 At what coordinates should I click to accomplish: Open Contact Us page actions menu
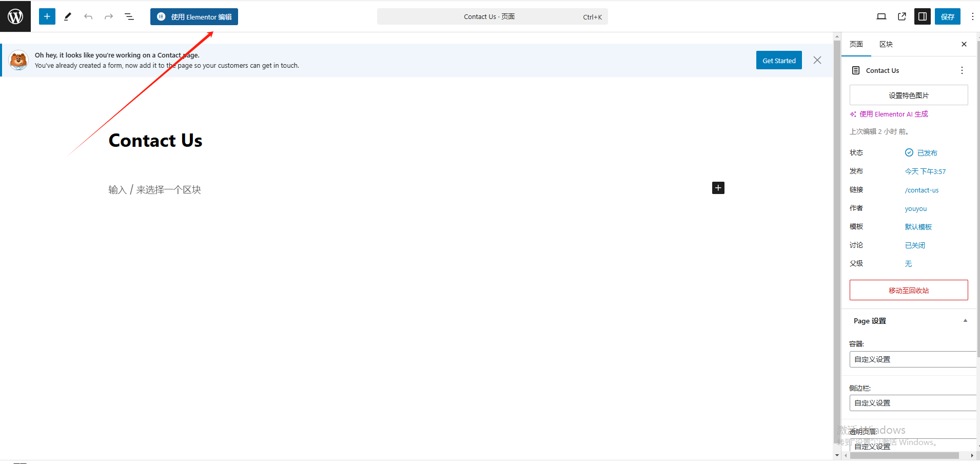(x=962, y=70)
